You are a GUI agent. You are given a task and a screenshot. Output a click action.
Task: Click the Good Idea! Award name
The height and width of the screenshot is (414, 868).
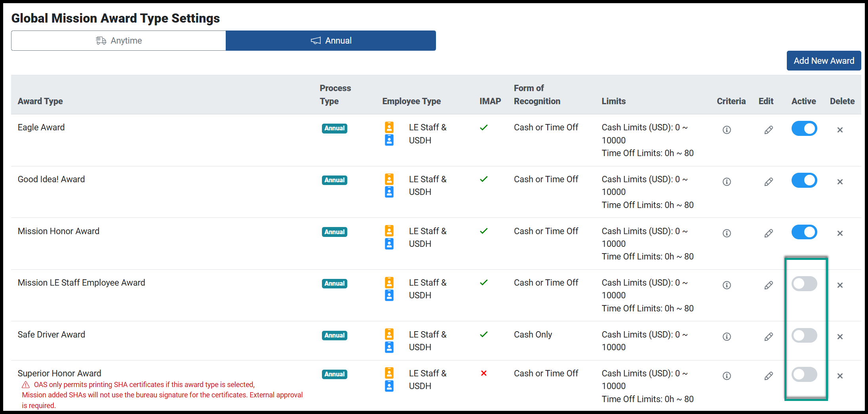point(51,179)
